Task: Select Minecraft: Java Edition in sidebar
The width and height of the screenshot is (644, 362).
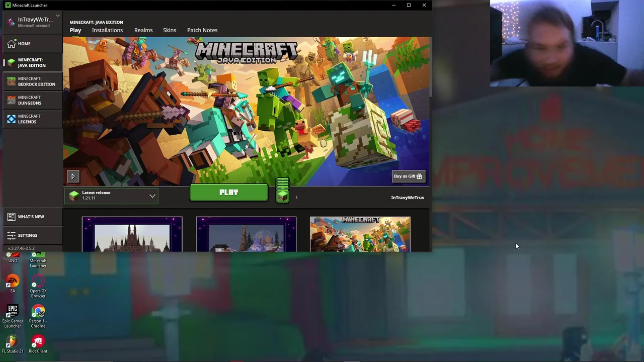Action: pyautogui.click(x=32, y=62)
